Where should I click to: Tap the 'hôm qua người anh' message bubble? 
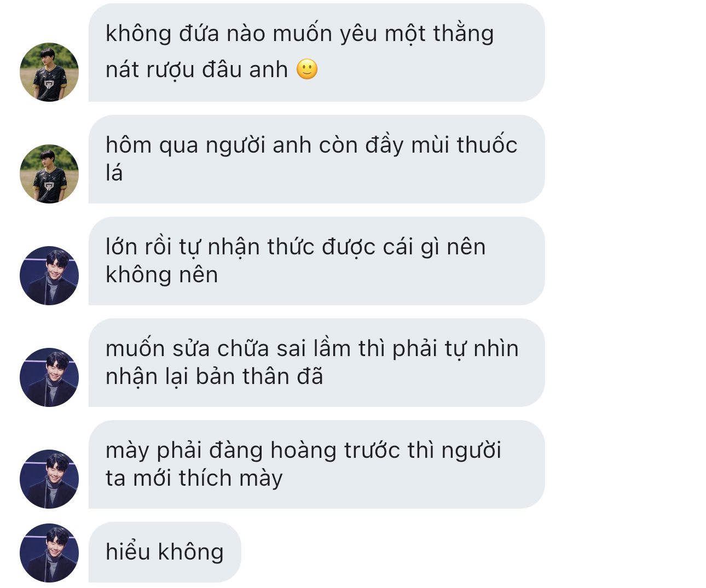pos(317,159)
